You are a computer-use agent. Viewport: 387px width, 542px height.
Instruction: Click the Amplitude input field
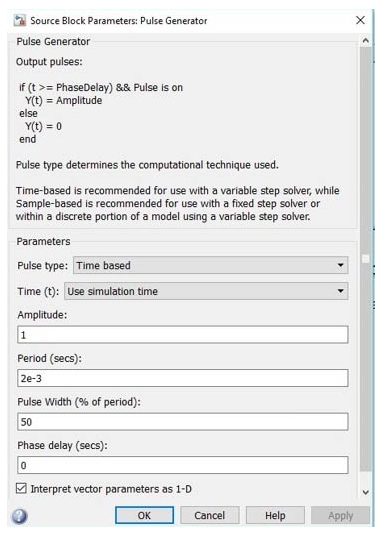tap(182, 335)
